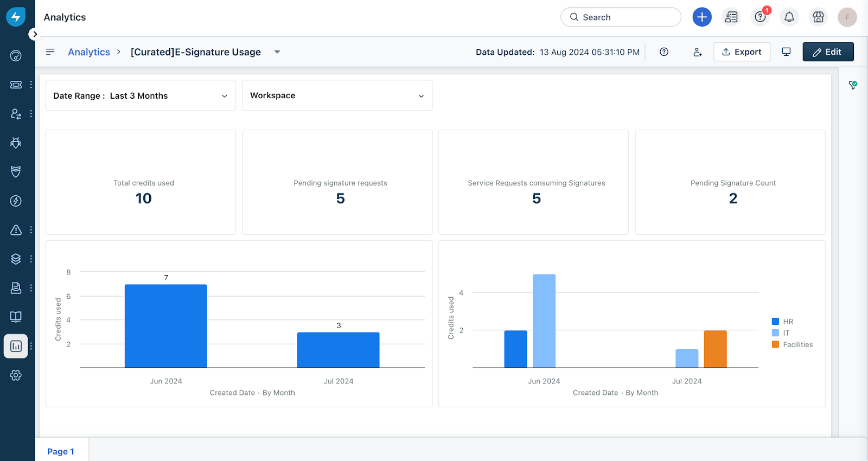The width and height of the screenshot is (868, 461).
Task: Open presentation mode monitor icon
Action: tap(786, 52)
